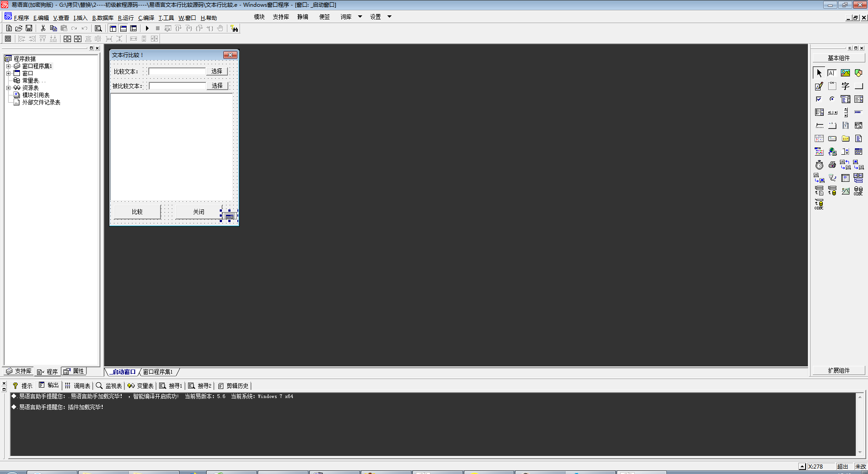Select the Checkbox component icon in palette
The width and height of the screenshot is (868, 474).
coord(819,99)
